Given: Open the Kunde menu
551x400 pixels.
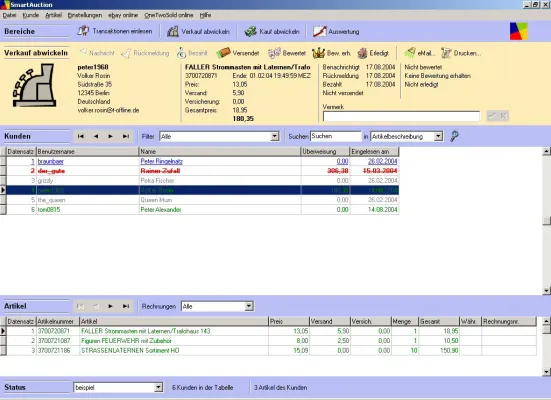Looking at the screenshot, I should pyautogui.click(x=31, y=15).
